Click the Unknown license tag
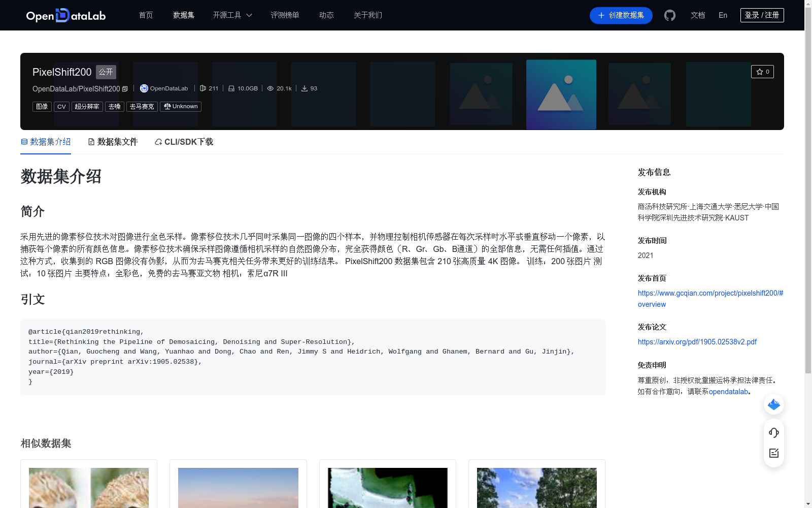812x508 pixels. click(181, 107)
